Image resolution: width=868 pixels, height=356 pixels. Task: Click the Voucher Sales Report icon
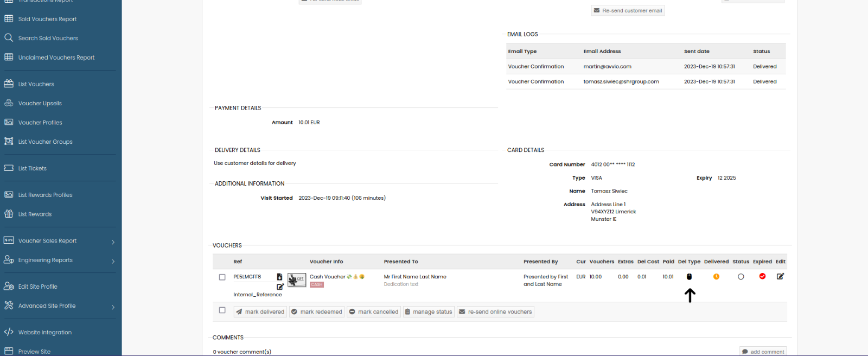pyautogui.click(x=9, y=240)
